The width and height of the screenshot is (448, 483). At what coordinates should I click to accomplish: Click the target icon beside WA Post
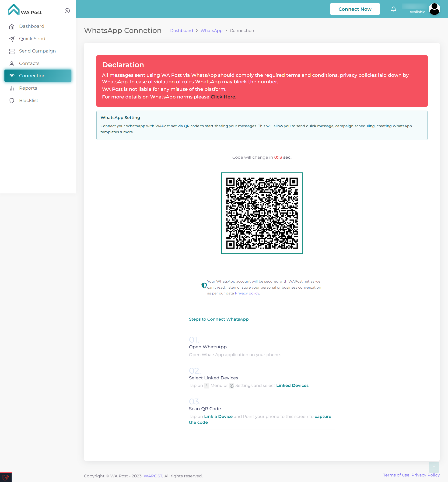coord(67,11)
